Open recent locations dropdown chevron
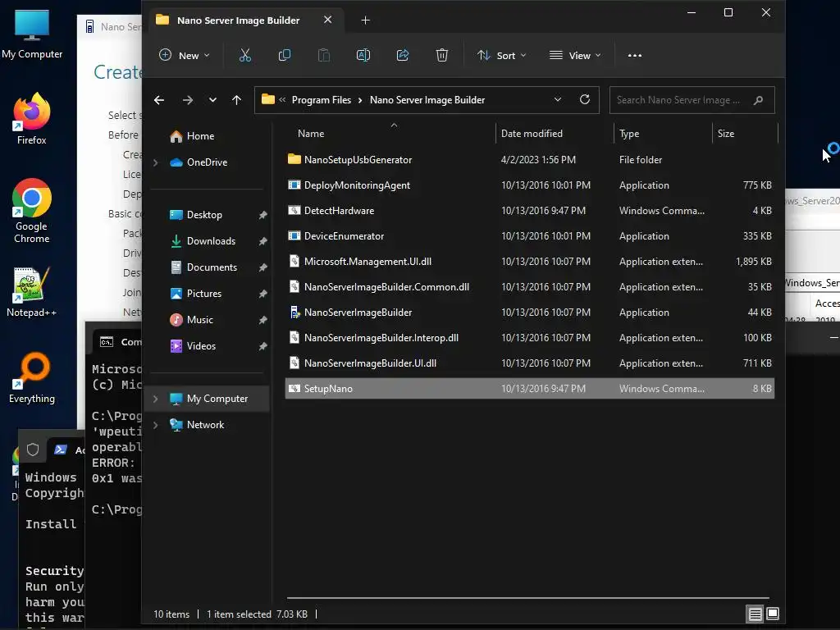Viewport: 840px width, 630px height. 212,100
